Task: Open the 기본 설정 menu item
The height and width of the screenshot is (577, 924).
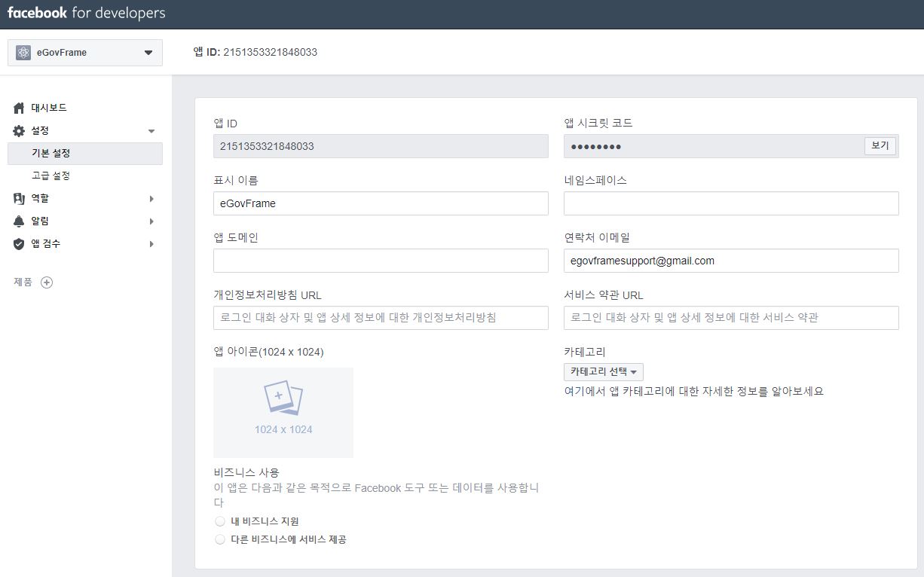Action: pyautogui.click(x=51, y=154)
